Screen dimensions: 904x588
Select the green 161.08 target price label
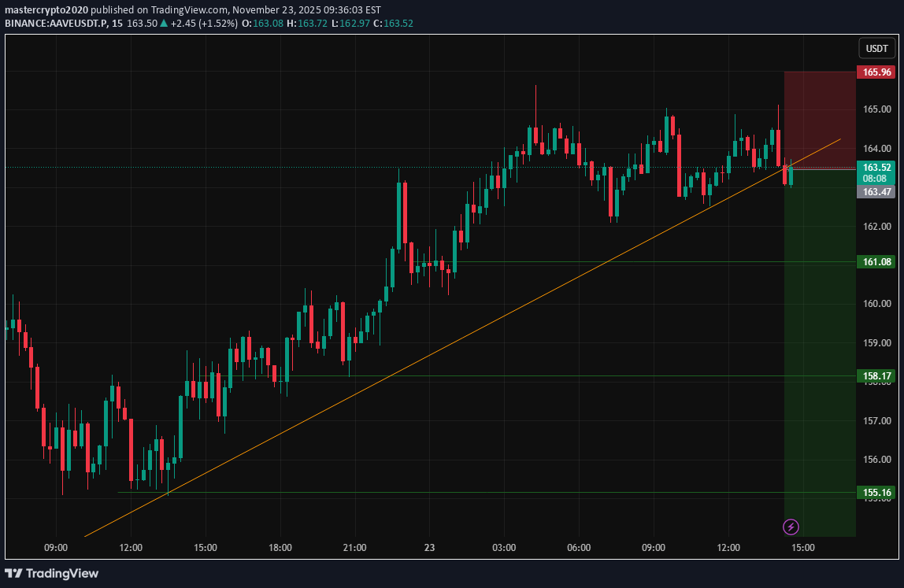(x=876, y=262)
